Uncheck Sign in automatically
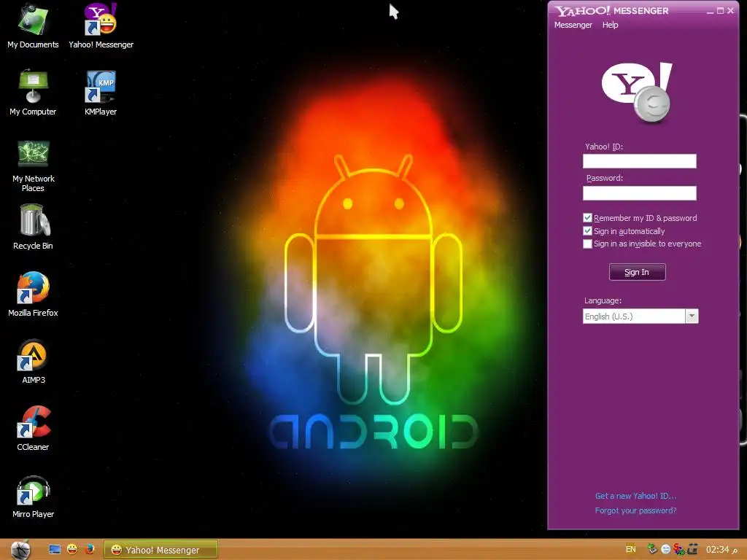 coord(587,231)
